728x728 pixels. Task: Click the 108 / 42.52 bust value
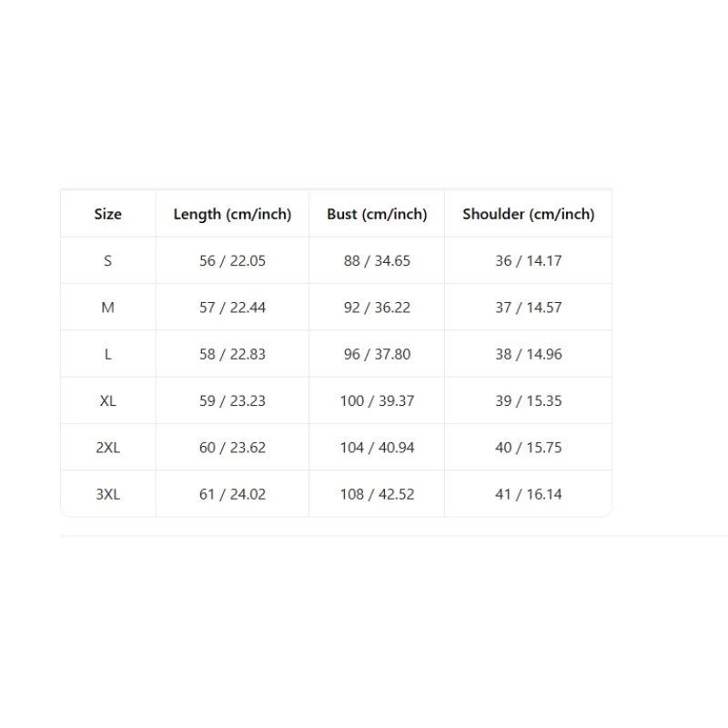(377, 494)
